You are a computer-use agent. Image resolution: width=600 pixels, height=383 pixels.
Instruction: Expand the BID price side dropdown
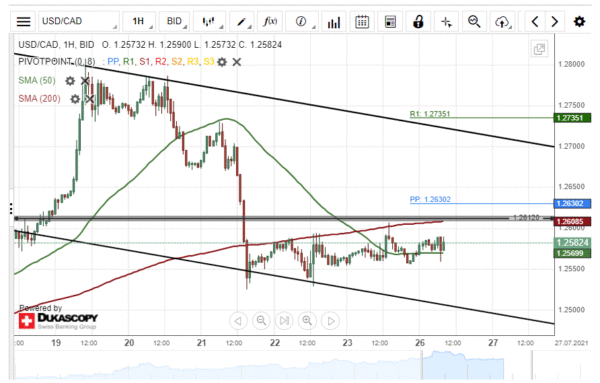pyautogui.click(x=174, y=21)
